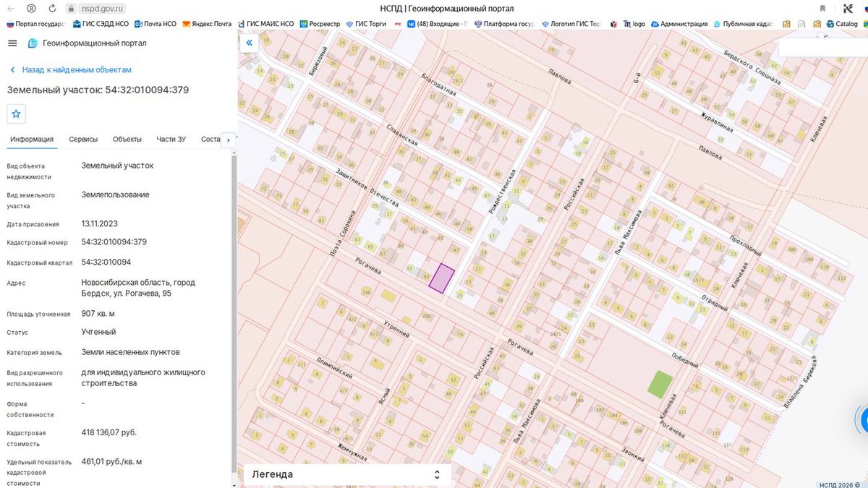Switch to the Объекты tab
The width and height of the screenshot is (868, 488).
[x=127, y=140]
